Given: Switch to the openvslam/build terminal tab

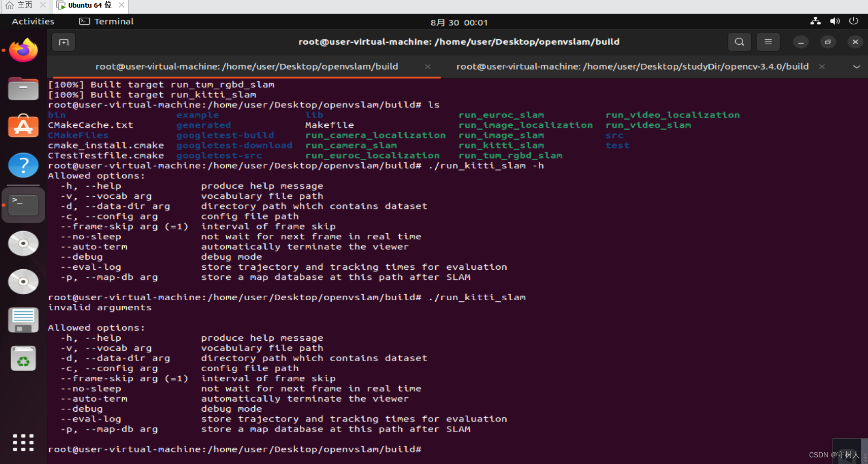Looking at the screenshot, I should [247, 66].
